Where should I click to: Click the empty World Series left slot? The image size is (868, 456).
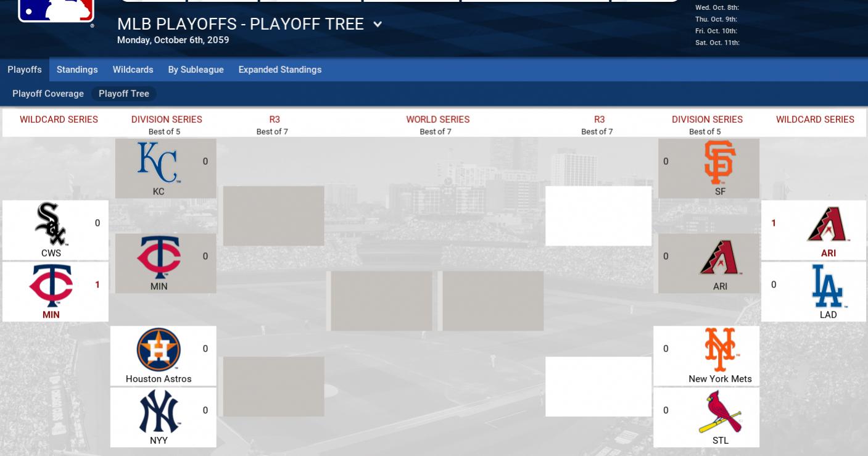[x=381, y=301]
